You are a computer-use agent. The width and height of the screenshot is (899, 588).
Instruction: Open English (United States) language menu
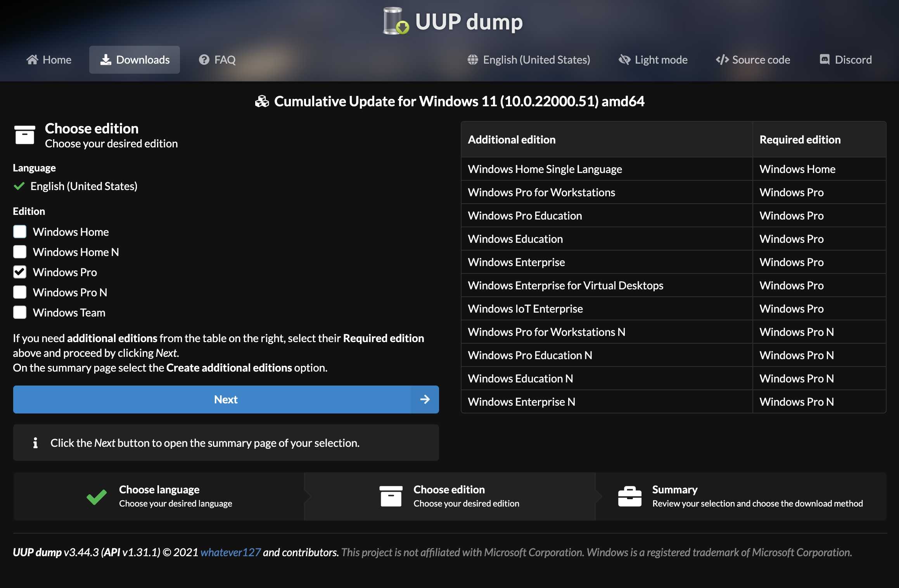[x=529, y=60]
